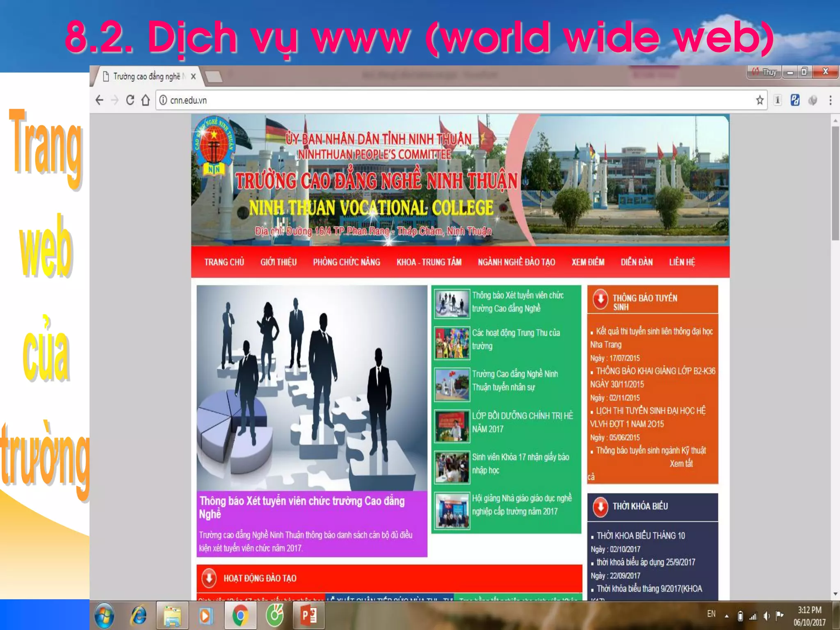Click the site info icon in address bar
The width and height of the screenshot is (840, 630).
[x=163, y=100]
